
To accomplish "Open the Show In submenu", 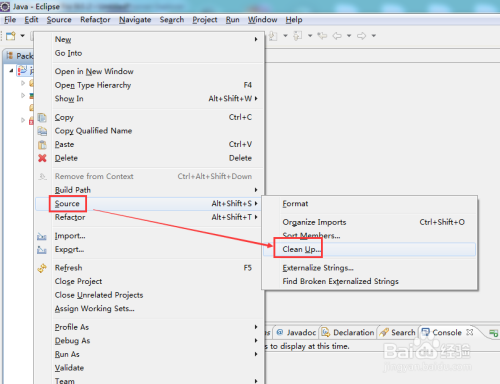I will click(148, 99).
